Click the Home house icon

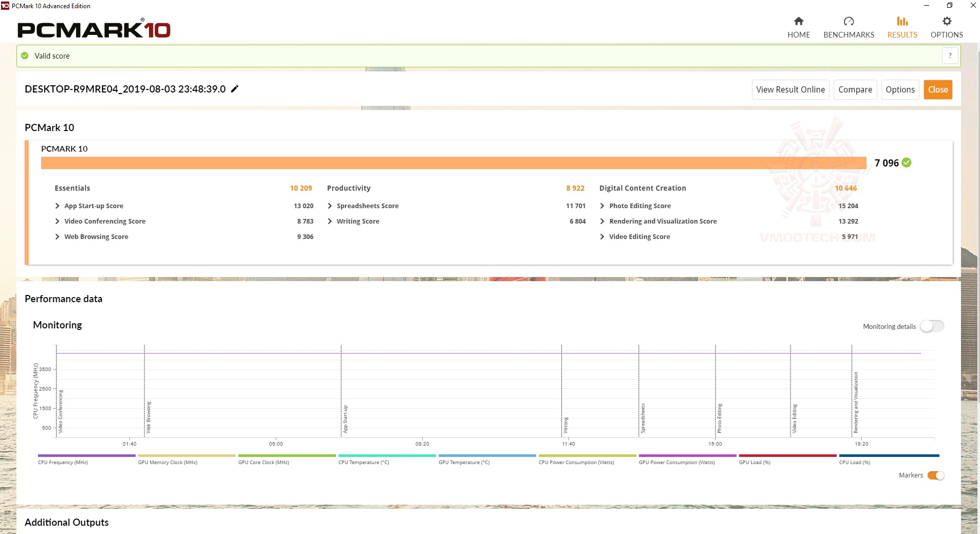[798, 21]
